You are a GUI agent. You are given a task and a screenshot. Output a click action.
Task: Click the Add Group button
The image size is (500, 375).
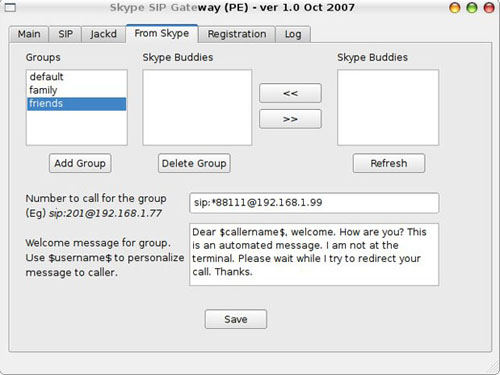[x=80, y=163]
